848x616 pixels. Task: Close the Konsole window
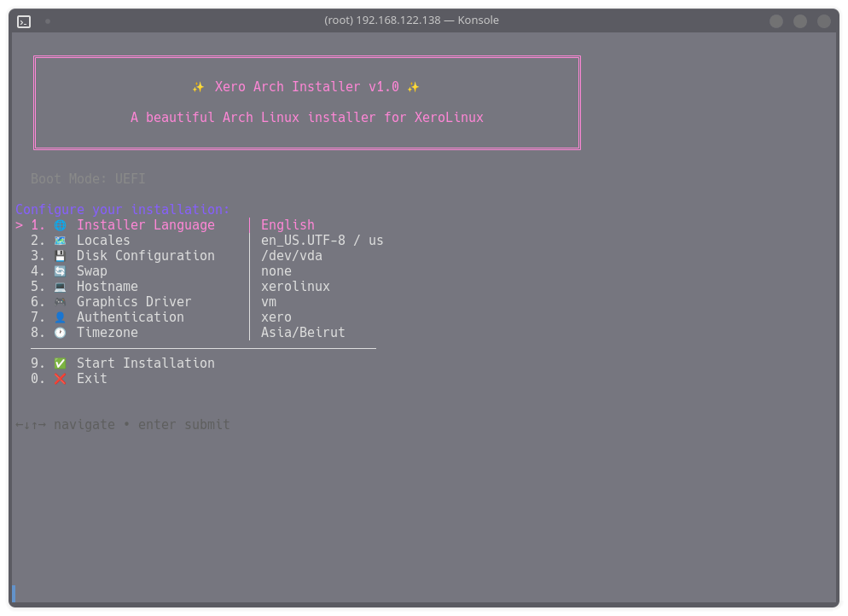[823, 21]
